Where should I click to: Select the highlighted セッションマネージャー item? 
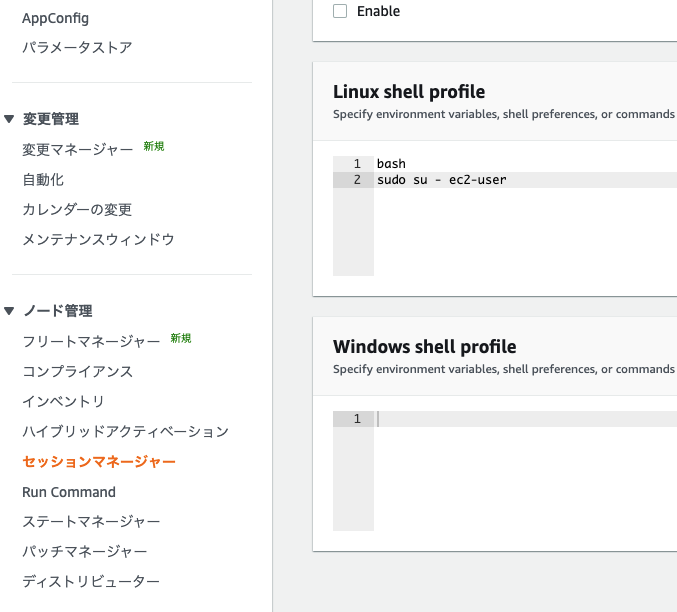(x=99, y=462)
